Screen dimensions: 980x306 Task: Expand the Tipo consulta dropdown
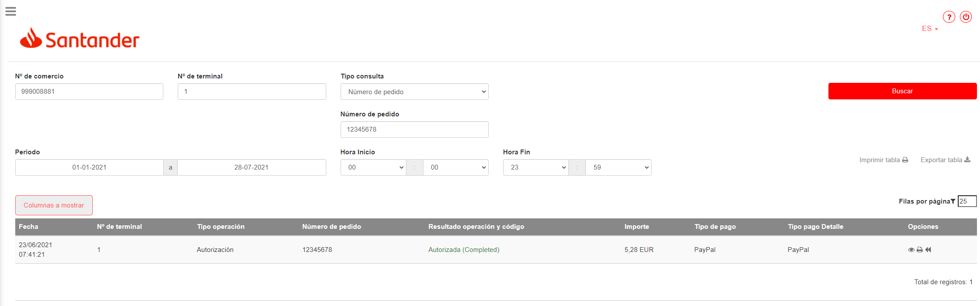coord(414,92)
